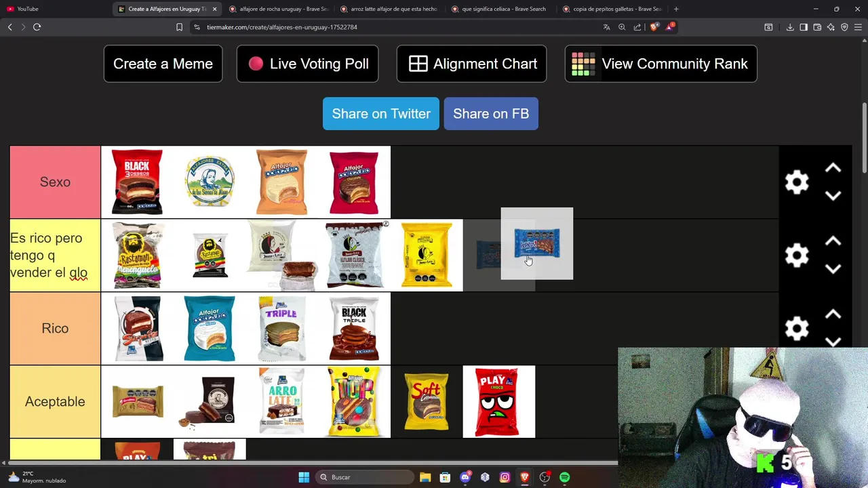Move the Sexo tier up with the arrow
This screenshot has height=488, width=868.
click(x=833, y=168)
